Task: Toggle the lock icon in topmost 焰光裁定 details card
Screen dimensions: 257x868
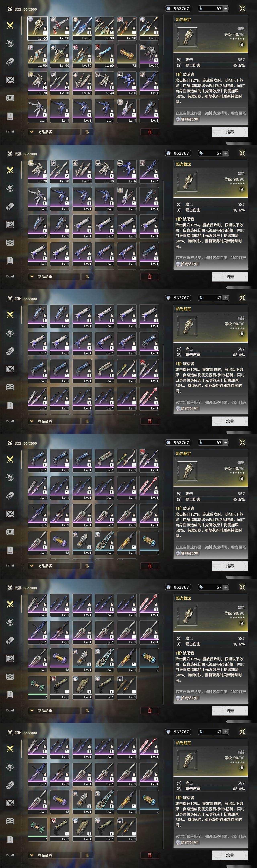Action: 242,44
